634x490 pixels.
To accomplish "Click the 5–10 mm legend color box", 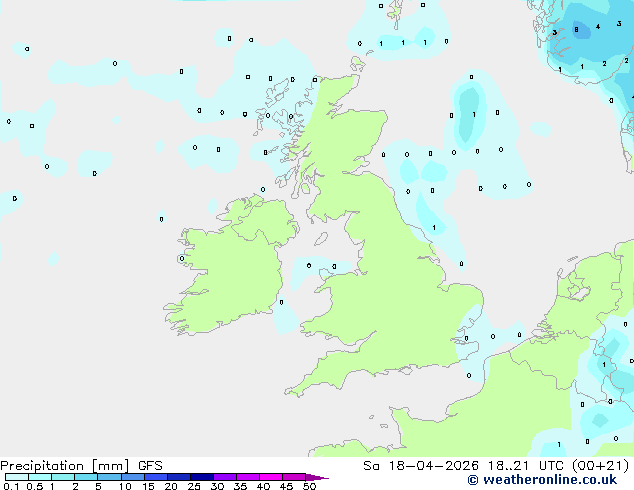I will point(110,477).
